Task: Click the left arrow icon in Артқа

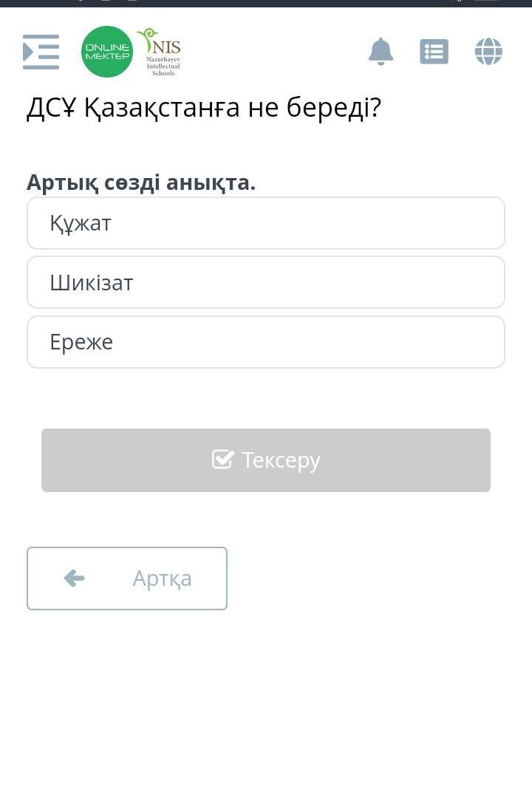Action: 74,578
